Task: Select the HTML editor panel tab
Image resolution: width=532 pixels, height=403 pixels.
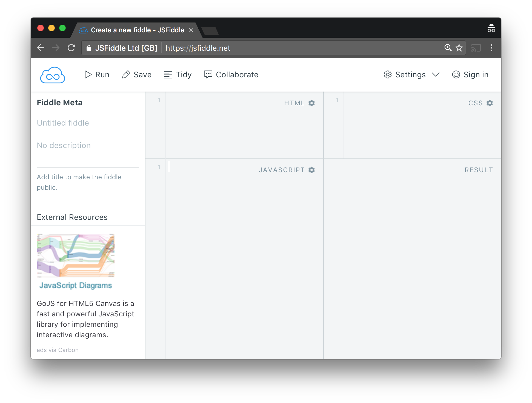Action: tap(295, 103)
